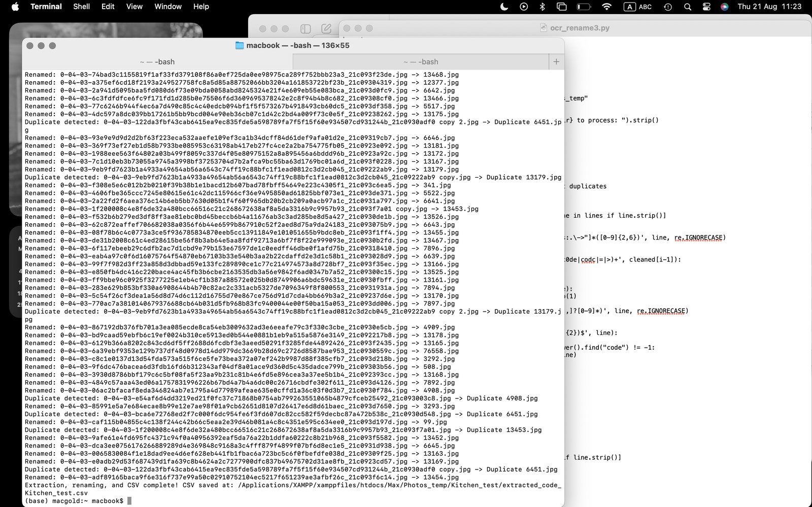Toggle sidebar in the background window
Image resolution: width=812 pixels, height=507 pixels.
point(306,29)
